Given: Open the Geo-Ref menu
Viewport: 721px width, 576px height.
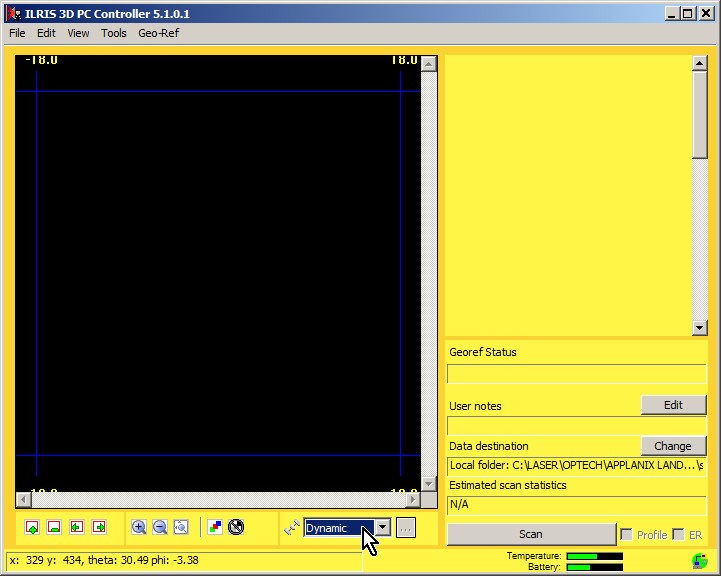Looking at the screenshot, I should coord(159,33).
